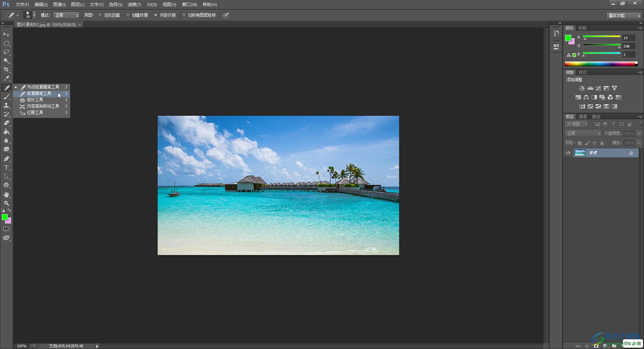Screen dimensions: 644x349
Task: Add a Levels adjustment
Action: pyautogui.click(x=590, y=88)
